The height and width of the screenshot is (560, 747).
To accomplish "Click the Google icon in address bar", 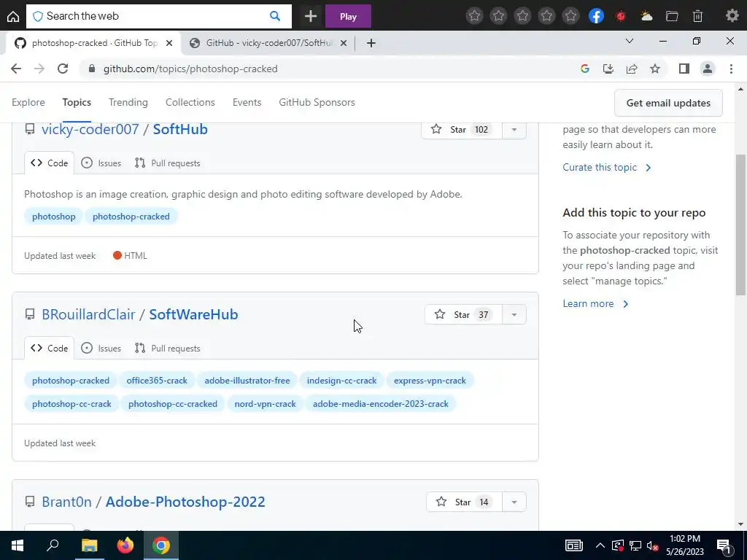I will click(585, 69).
